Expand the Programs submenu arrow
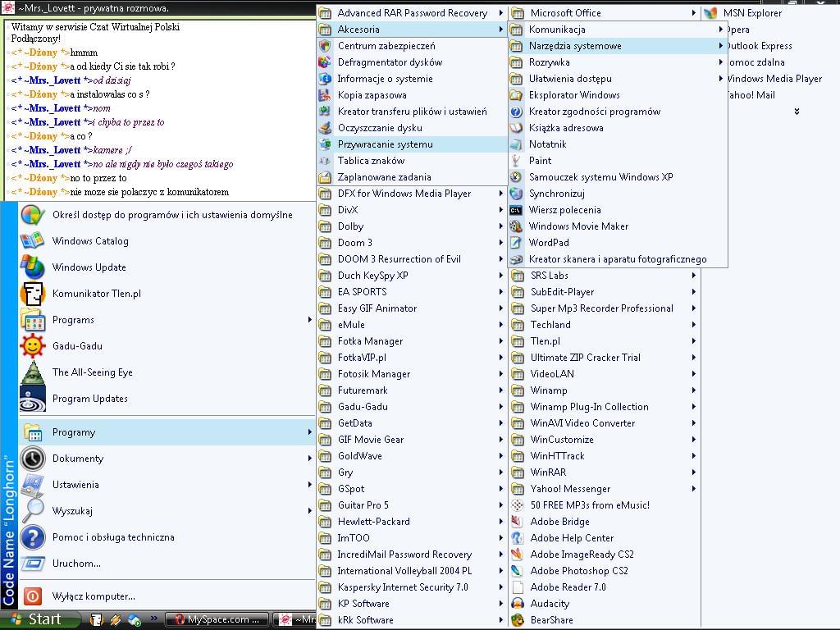840x630 pixels. click(309, 320)
